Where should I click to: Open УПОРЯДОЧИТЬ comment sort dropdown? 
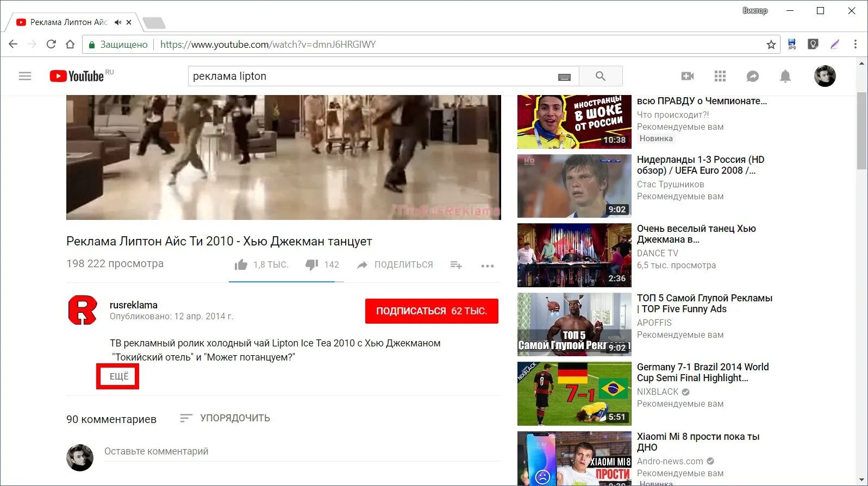(225, 418)
